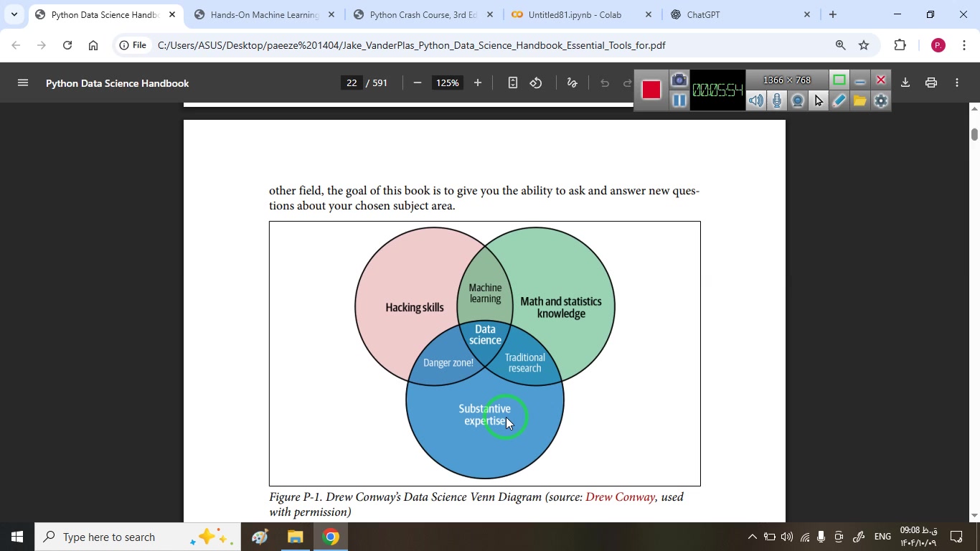
Task: Toggle microphone recording in the recorder toolbar
Action: [777, 101]
